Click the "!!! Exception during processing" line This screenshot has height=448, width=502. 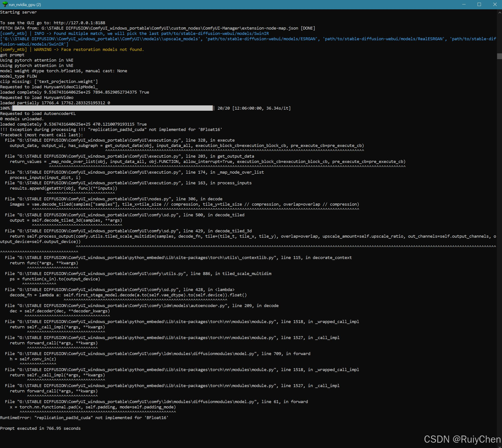[x=111, y=129]
